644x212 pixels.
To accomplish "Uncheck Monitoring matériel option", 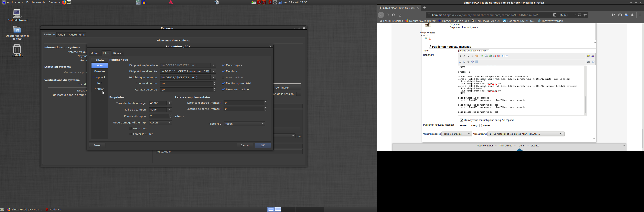I will click(x=223, y=83).
